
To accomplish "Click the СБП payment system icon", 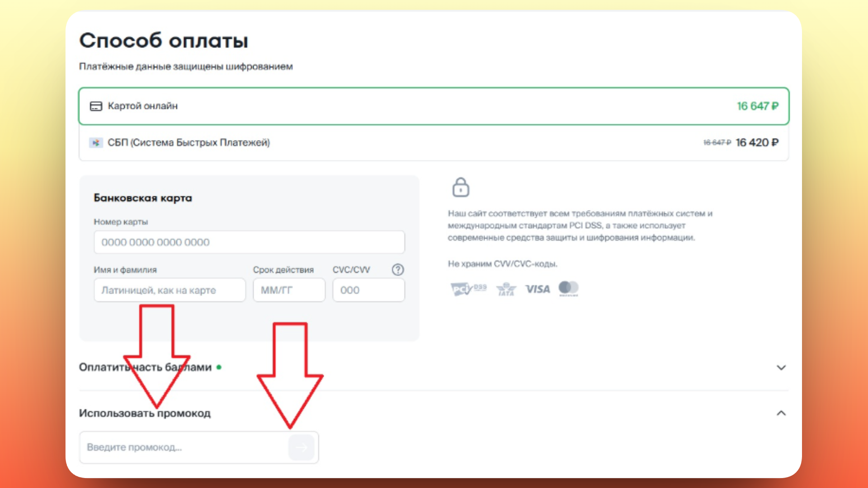I will pyautogui.click(x=96, y=142).
